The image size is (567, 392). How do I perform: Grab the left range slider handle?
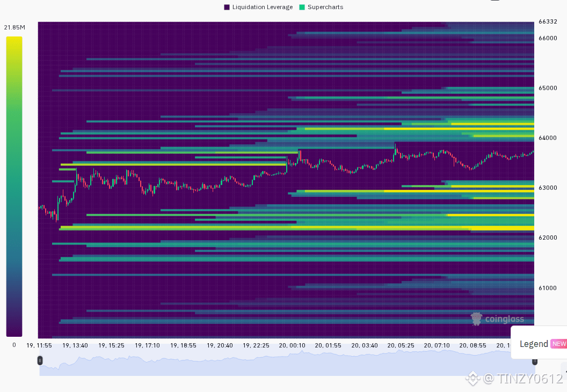coord(40,360)
